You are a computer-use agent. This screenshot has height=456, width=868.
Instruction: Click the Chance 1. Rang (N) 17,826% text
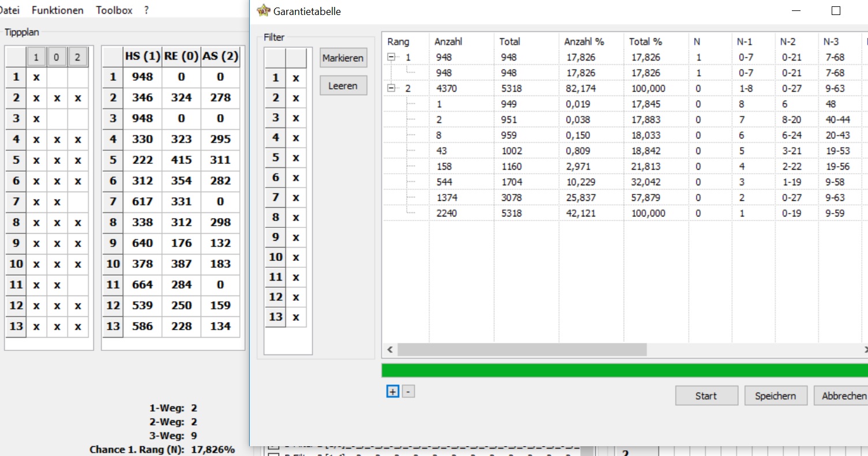pos(162,450)
